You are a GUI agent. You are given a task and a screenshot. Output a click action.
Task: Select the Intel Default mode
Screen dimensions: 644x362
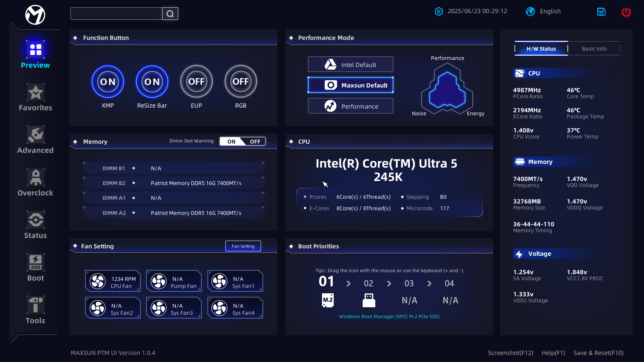pos(351,64)
